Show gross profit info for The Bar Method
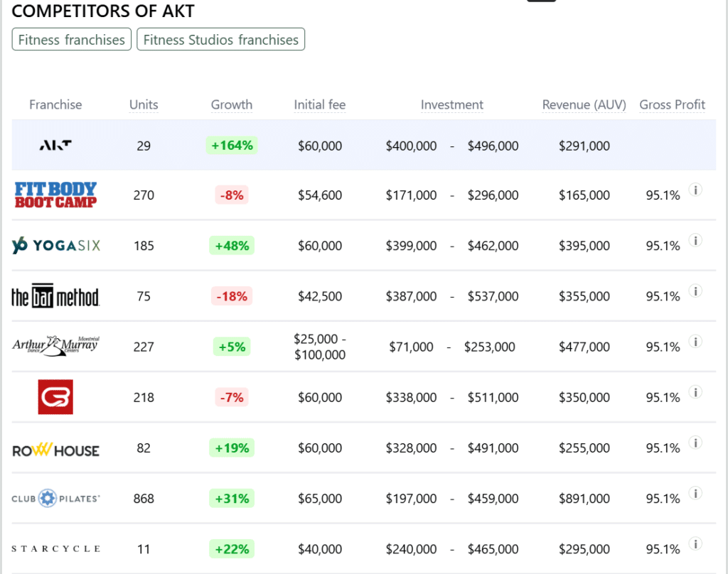The image size is (728, 574). coord(695,291)
